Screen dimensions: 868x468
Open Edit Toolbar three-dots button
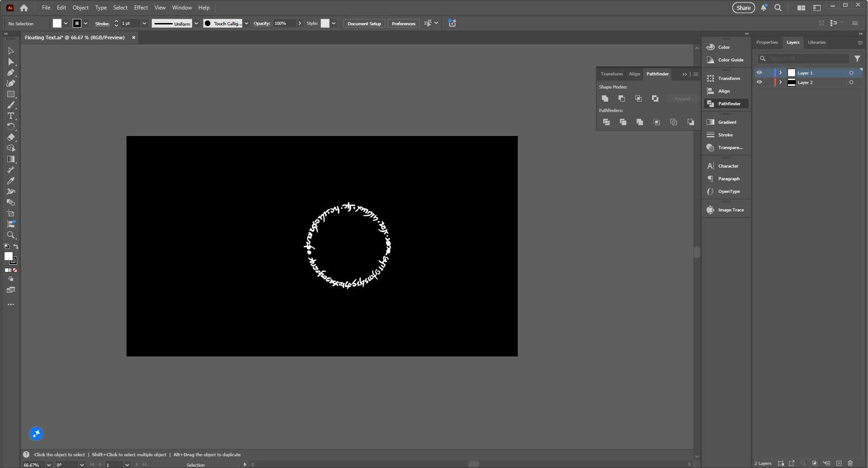tap(11, 305)
